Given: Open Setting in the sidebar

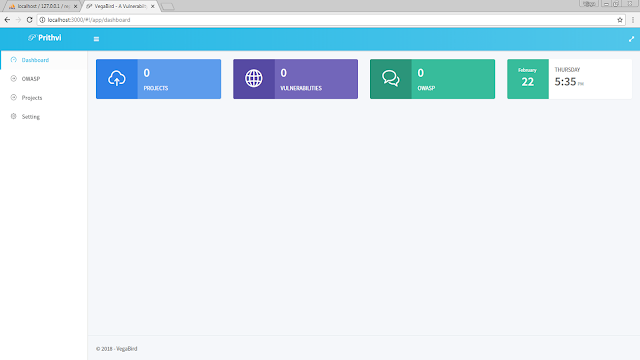Looking at the screenshot, I should 44,117.
